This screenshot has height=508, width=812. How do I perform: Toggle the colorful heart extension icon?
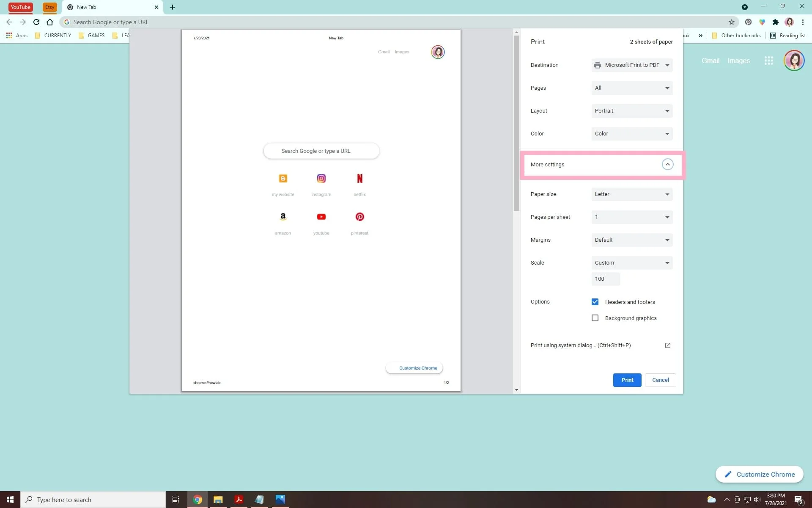(762, 22)
